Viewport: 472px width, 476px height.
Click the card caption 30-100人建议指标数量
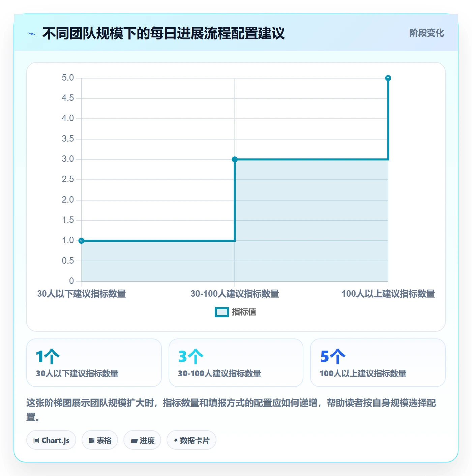point(219,374)
